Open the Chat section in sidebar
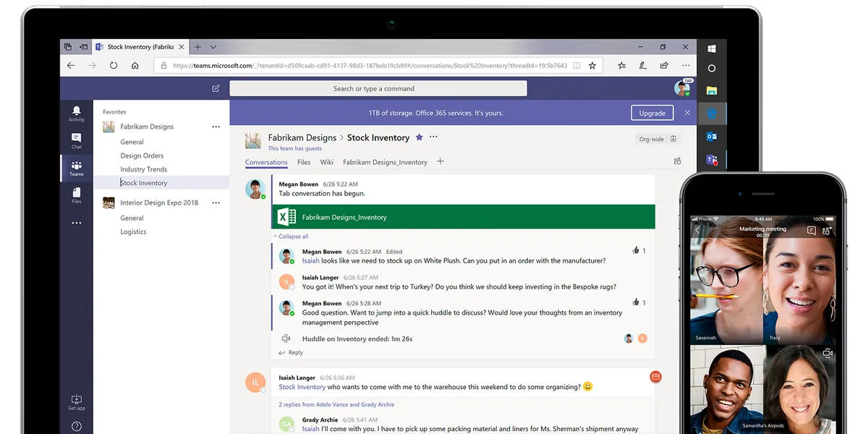The image size is (868, 434). [76, 140]
